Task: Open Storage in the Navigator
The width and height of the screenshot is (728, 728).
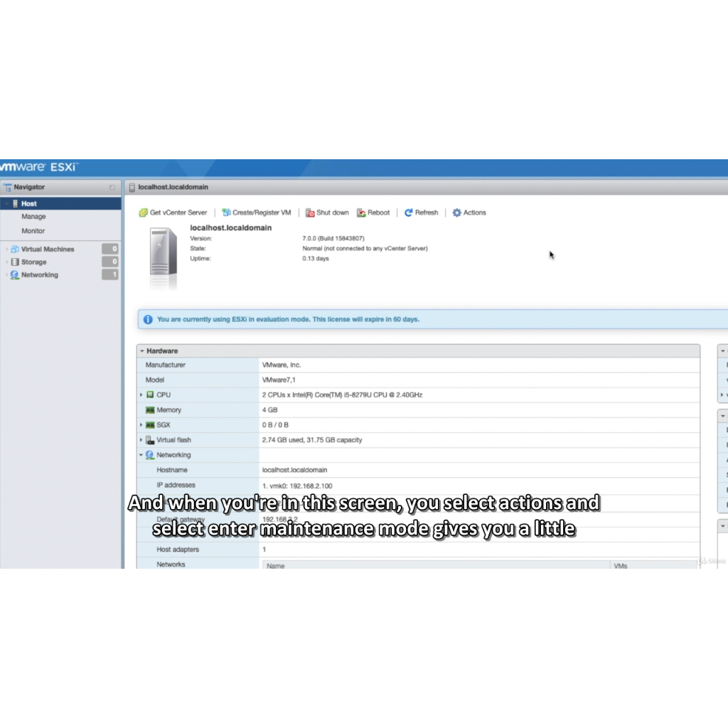Action: [34, 262]
